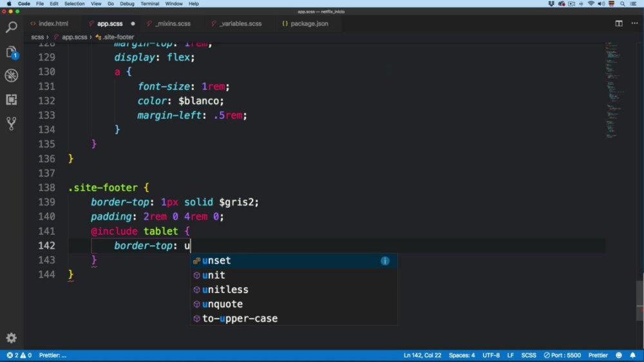Open the Debug menu
Image resolution: width=644 pixels, height=362 pixels.
point(127,4)
